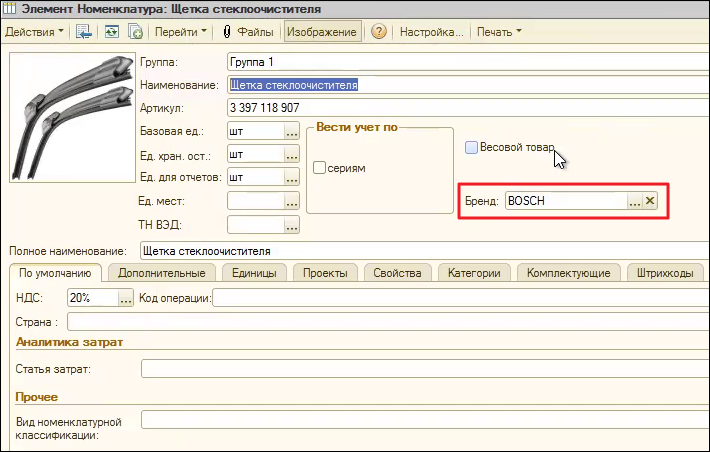Click the Страна input field
This screenshot has width=710, height=452.
[388, 322]
